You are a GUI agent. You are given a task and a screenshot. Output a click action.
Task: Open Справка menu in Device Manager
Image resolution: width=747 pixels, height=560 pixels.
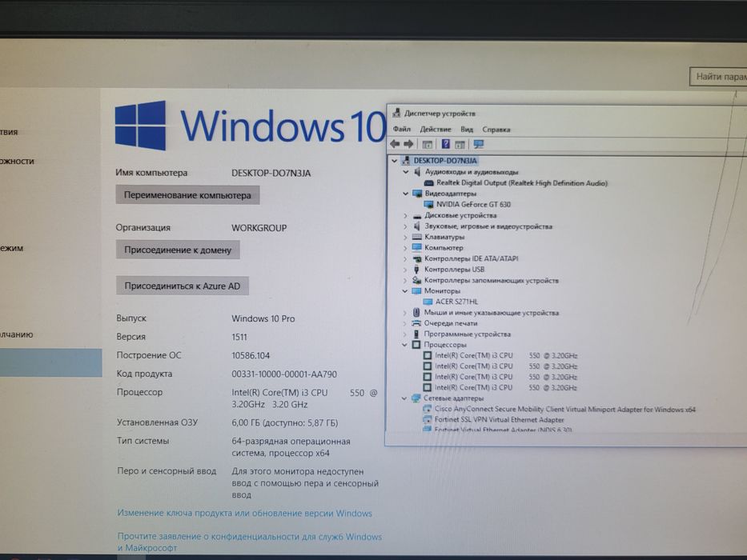tap(496, 129)
